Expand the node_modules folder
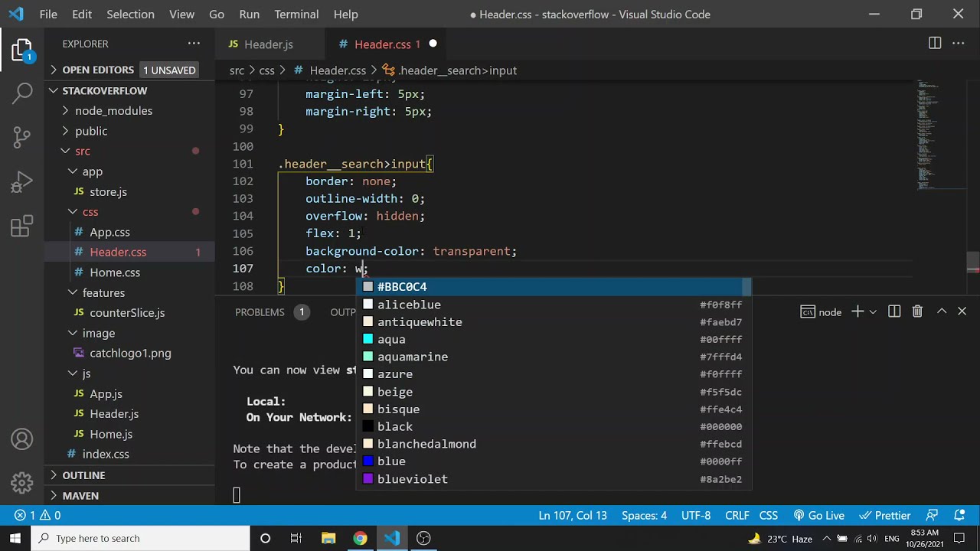This screenshot has width=980, height=551. click(113, 110)
